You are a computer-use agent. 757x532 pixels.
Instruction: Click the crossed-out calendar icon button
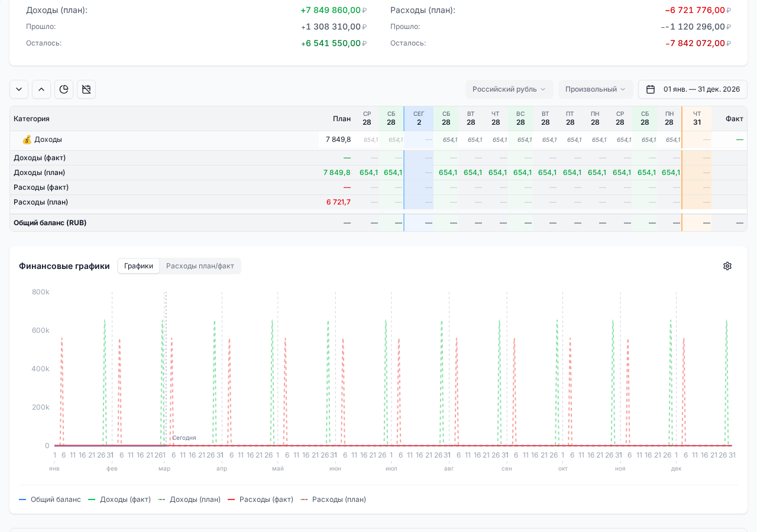click(x=86, y=89)
